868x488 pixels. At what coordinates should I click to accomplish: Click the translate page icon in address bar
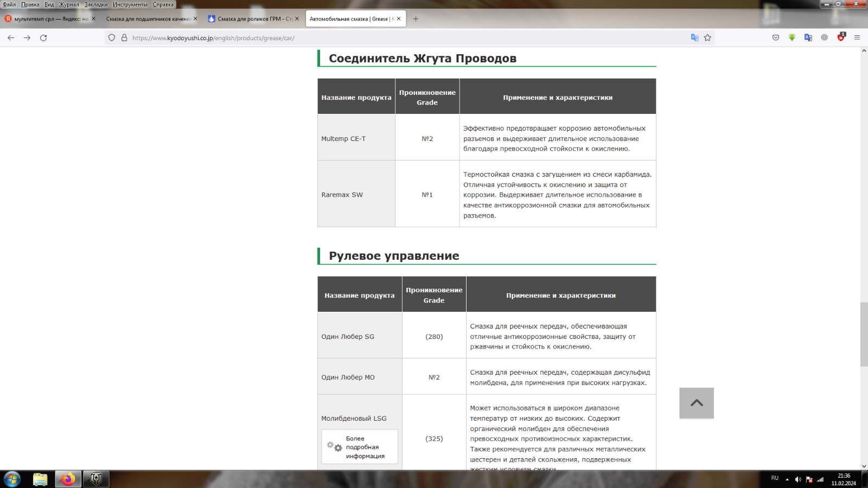pos(694,37)
